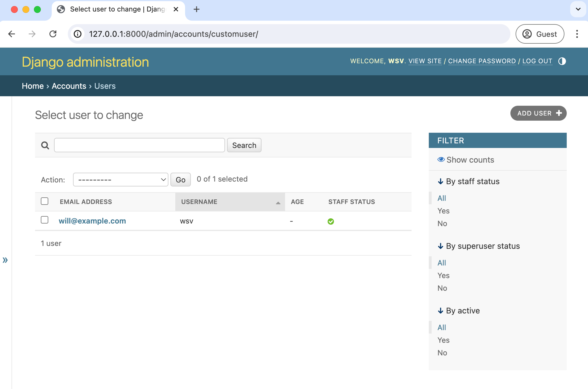Screen dimensions: 588x389
Task: Click the Users breadcrumb text
Action: 105,86
